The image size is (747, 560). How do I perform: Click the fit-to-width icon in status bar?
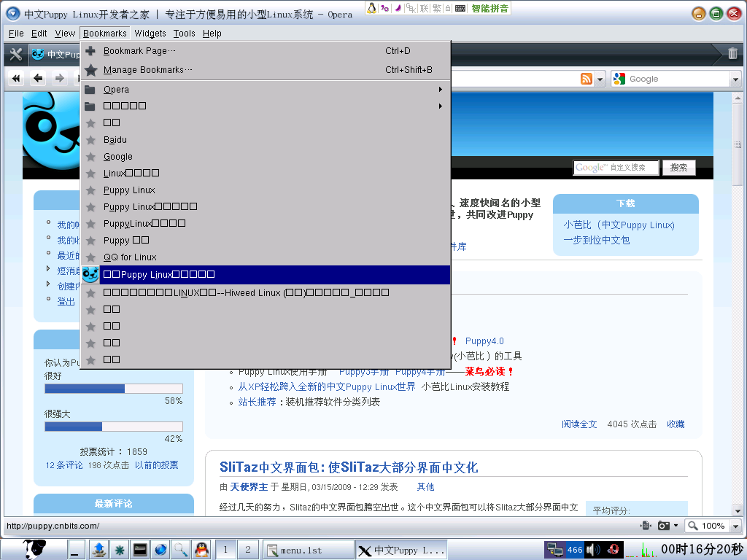click(x=646, y=525)
